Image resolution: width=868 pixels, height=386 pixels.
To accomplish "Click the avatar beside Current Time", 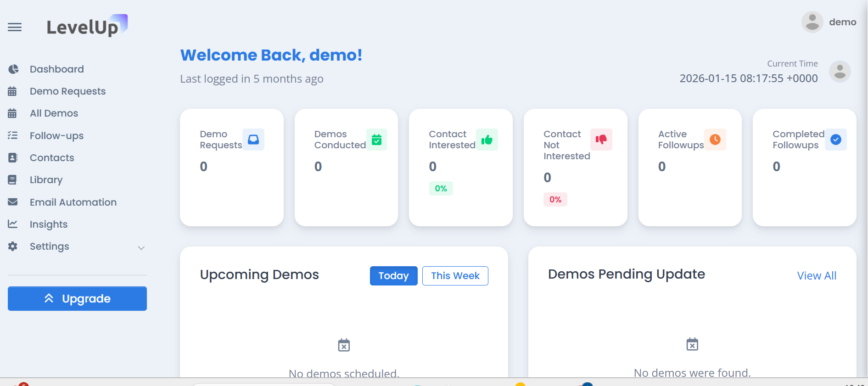I will [x=840, y=72].
